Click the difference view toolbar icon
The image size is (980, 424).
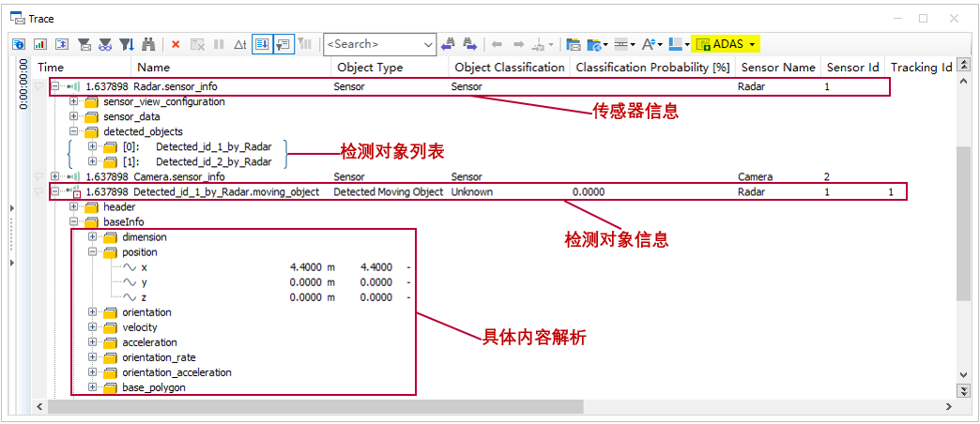pyautogui.click(x=62, y=44)
